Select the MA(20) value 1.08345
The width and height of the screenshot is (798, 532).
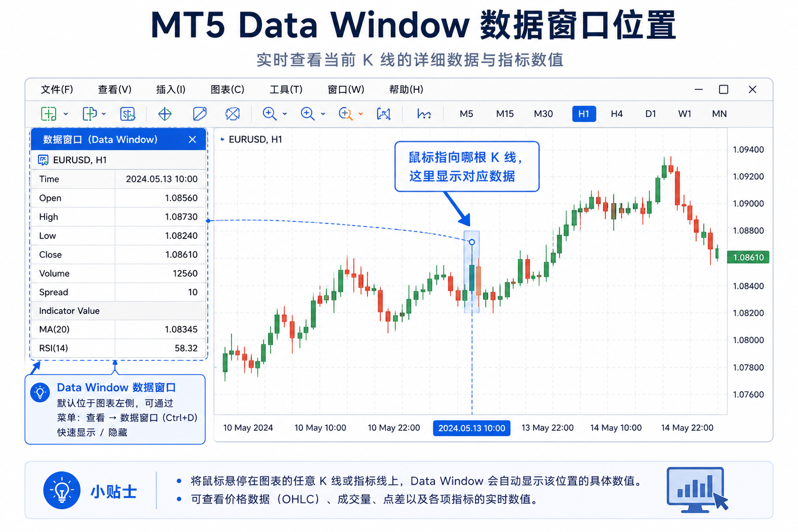point(181,329)
